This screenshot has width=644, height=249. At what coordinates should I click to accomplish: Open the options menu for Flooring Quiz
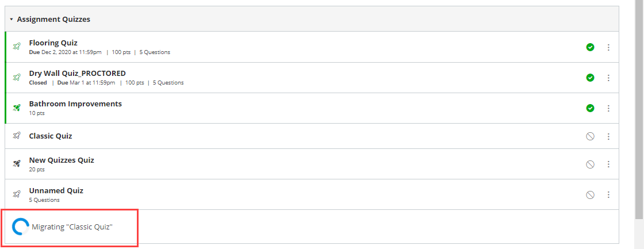point(608,47)
